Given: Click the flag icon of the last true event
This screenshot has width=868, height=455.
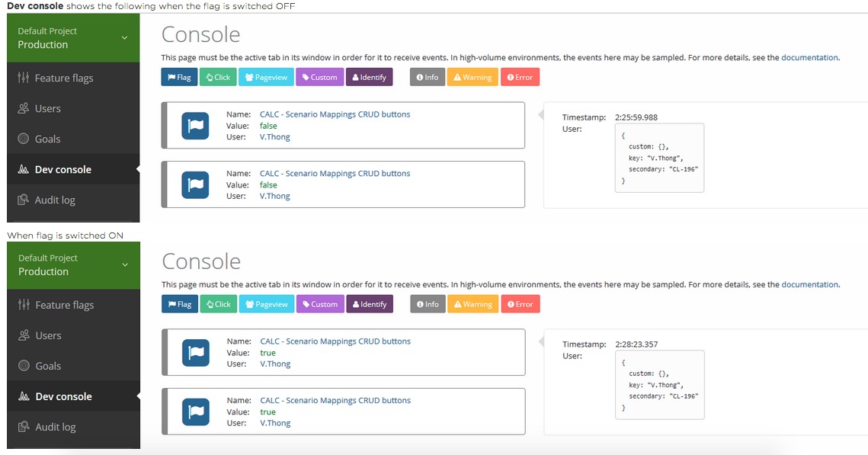Looking at the screenshot, I should [196, 412].
